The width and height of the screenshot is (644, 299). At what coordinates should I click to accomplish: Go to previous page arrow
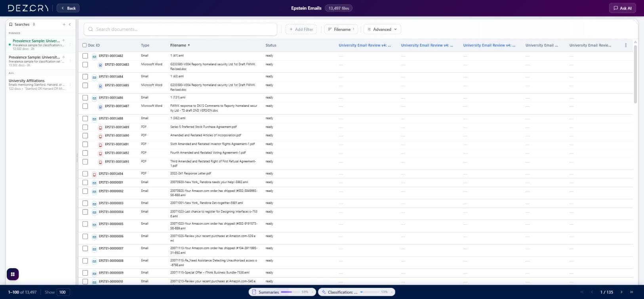pos(592,292)
